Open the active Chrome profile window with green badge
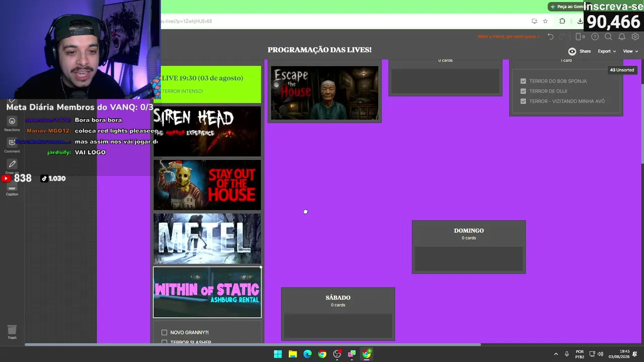Screen dimensions: 644x362 coord(367,354)
